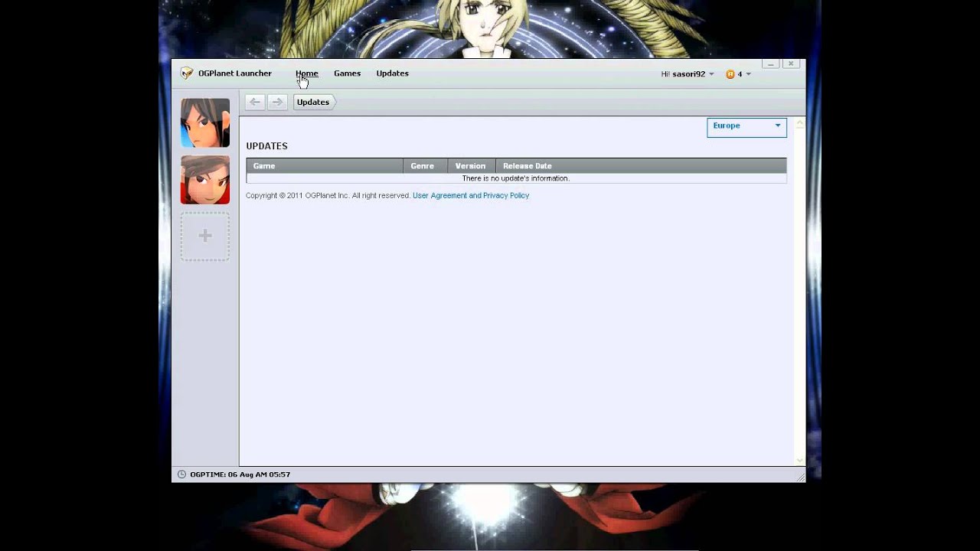Go back with the left arrow button
Image resolution: width=980 pixels, height=551 pixels.
click(255, 102)
